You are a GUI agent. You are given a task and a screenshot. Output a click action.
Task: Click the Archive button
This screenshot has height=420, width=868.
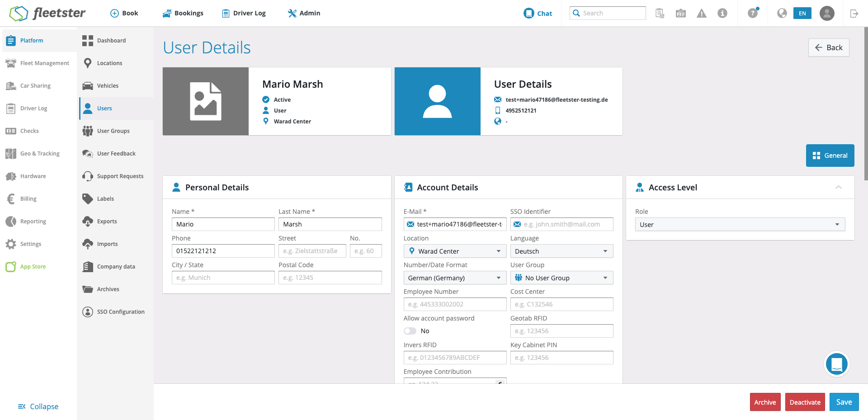coord(765,402)
